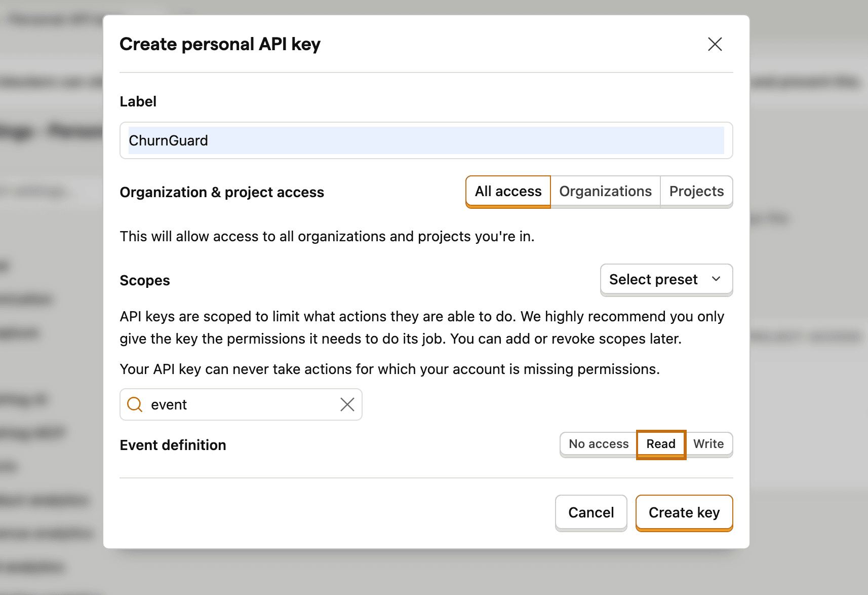
Task: Set Event definition scope to Read
Action: click(660, 444)
